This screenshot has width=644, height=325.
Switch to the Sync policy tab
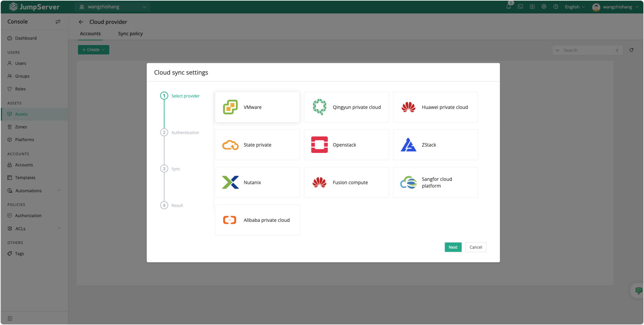click(x=130, y=34)
